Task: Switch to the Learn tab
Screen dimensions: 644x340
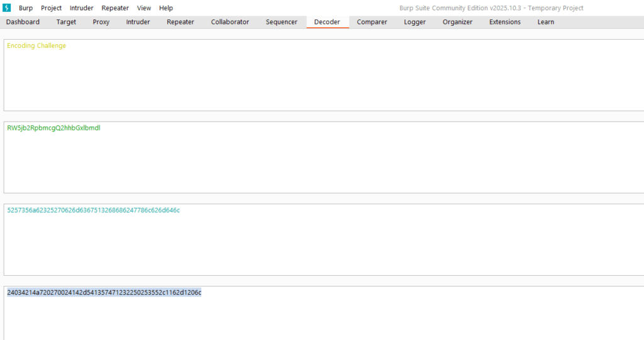Action: (546, 22)
